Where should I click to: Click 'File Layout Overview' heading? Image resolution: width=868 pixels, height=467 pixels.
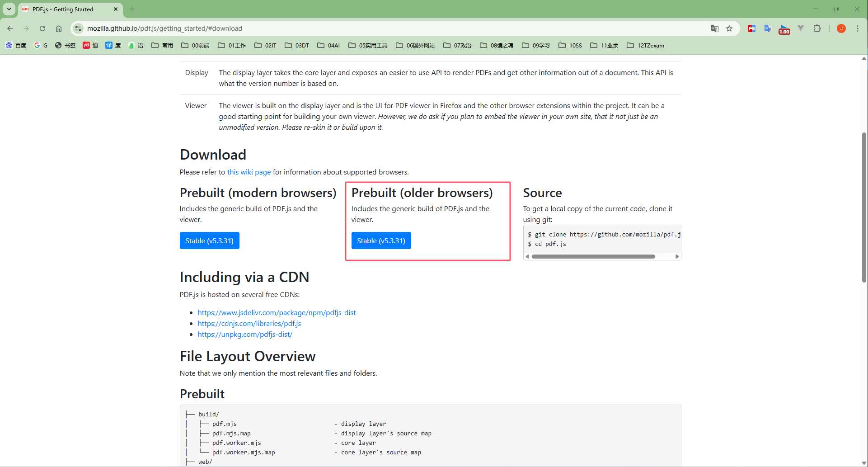248,357
